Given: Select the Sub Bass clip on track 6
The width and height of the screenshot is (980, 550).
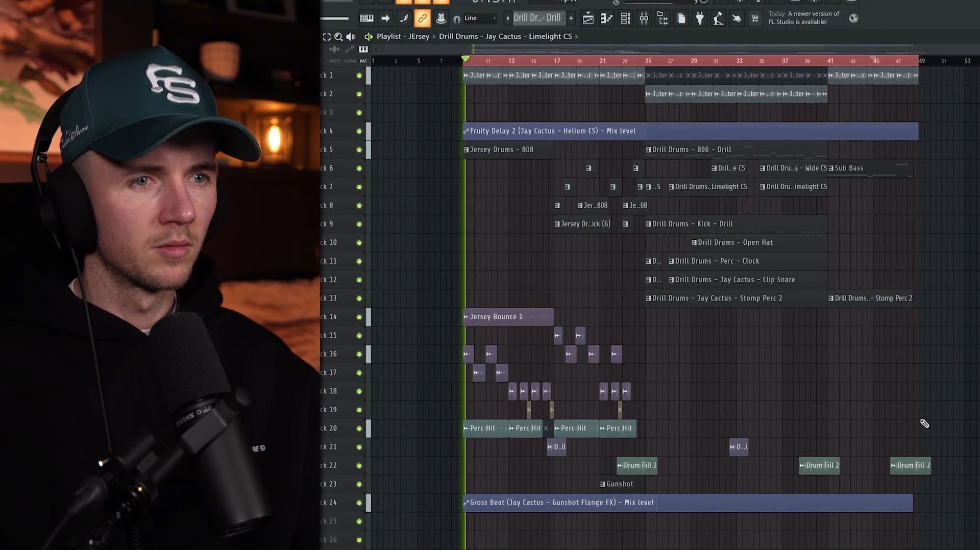Looking at the screenshot, I should click(870, 168).
